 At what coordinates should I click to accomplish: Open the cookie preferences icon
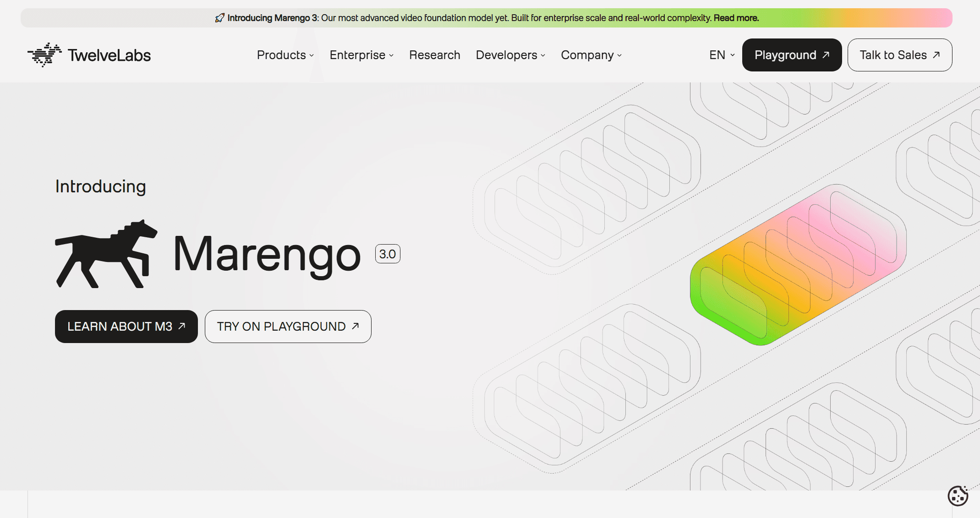(x=958, y=496)
